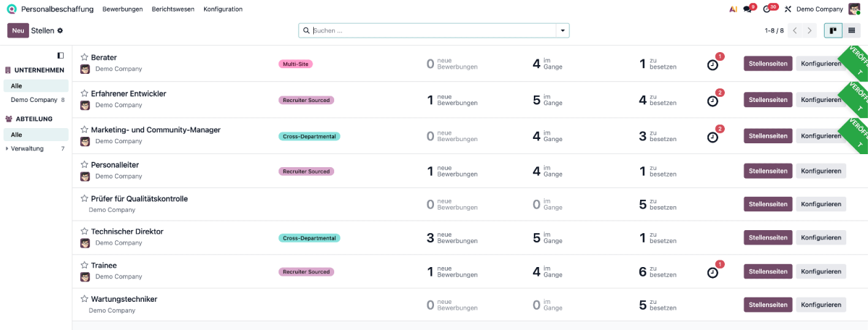Click recruiter avatar under Personalleiter
The width and height of the screenshot is (868, 330).
point(85,176)
